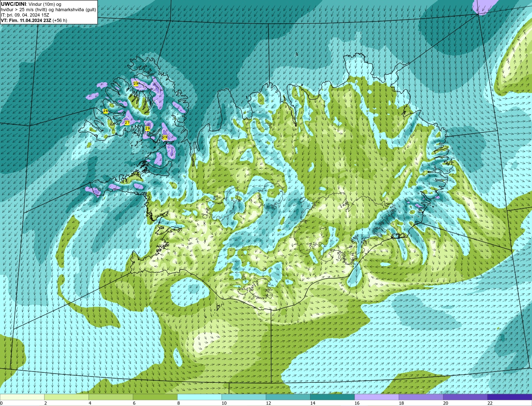Click the legend tick label "8"
The image size is (532, 406).
pyautogui.click(x=179, y=403)
